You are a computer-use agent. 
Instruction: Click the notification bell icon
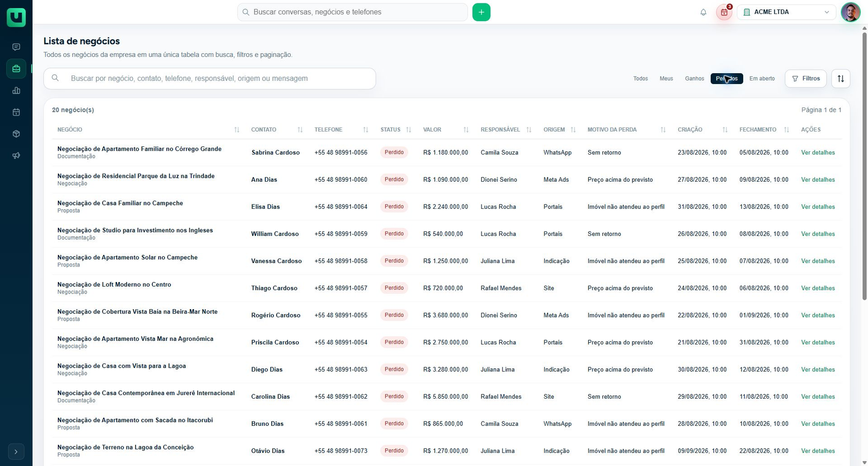coord(703,12)
